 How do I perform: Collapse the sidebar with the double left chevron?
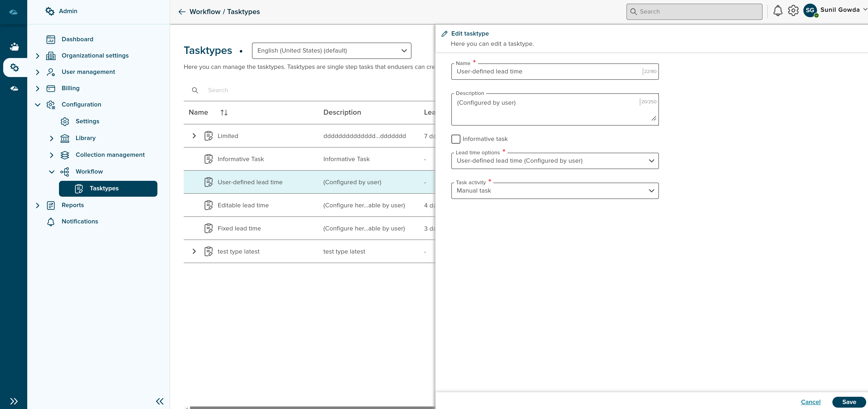pos(160,401)
